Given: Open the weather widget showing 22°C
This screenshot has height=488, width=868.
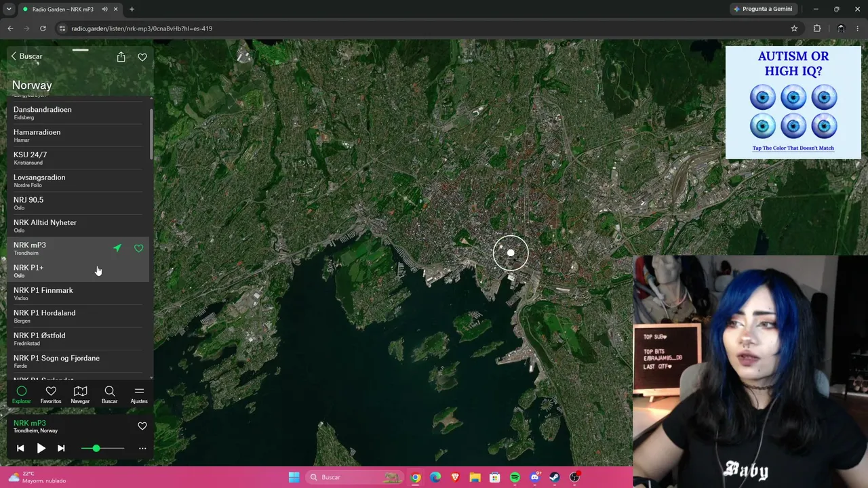Looking at the screenshot, I should click(x=37, y=477).
